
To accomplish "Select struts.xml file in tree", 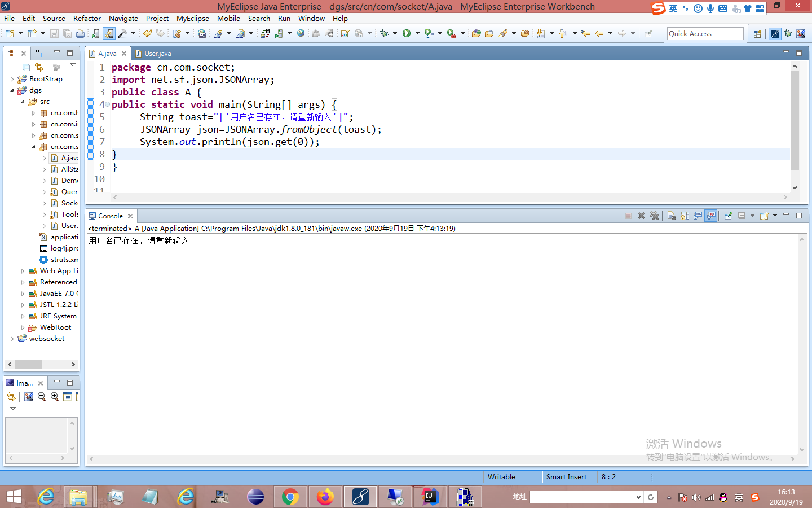I will click(59, 260).
